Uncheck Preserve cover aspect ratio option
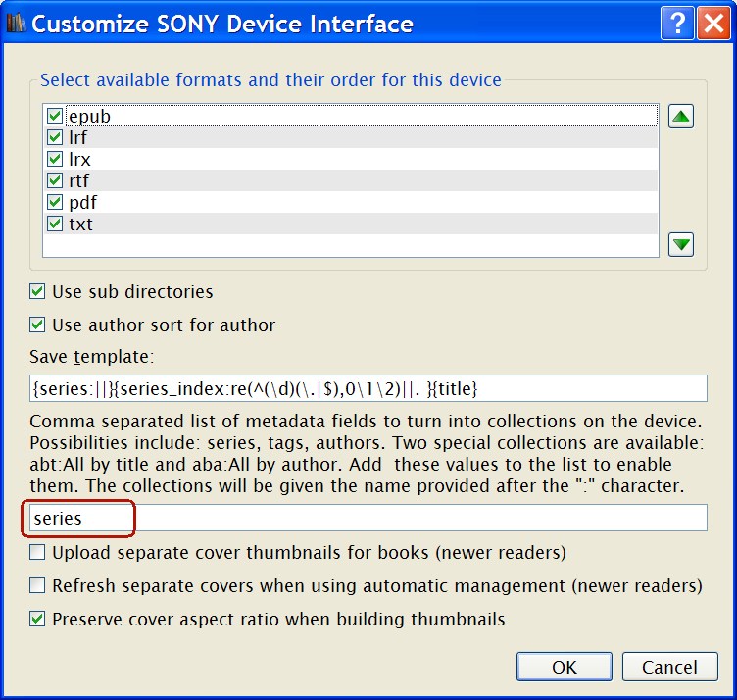The width and height of the screenshot is (737, 700). (37, 620)
